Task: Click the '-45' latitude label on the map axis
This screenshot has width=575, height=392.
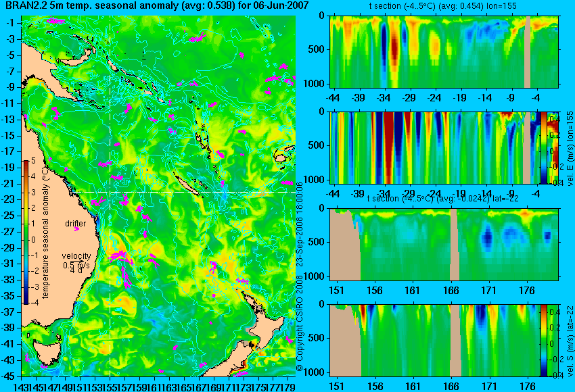Action: point(9,376)
